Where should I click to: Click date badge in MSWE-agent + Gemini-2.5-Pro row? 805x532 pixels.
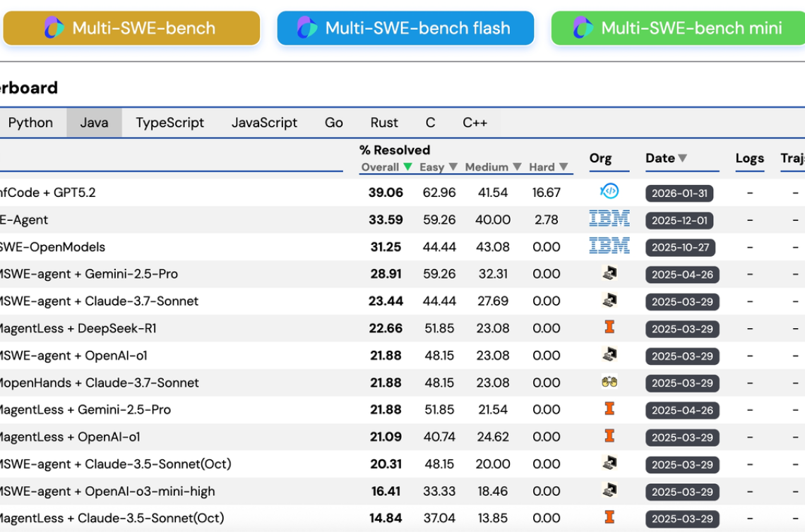click(x=682, y=275)
